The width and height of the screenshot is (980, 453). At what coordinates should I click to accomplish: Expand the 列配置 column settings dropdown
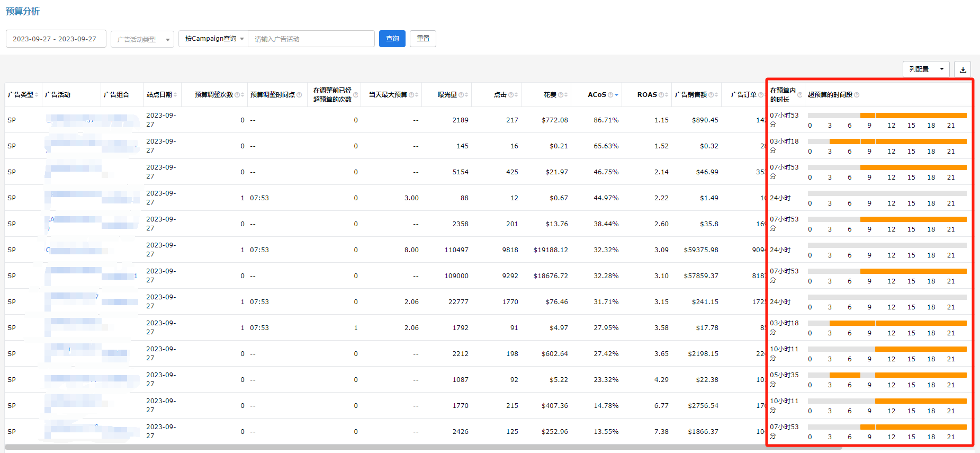pyautogui.click(x=926, y=69)
